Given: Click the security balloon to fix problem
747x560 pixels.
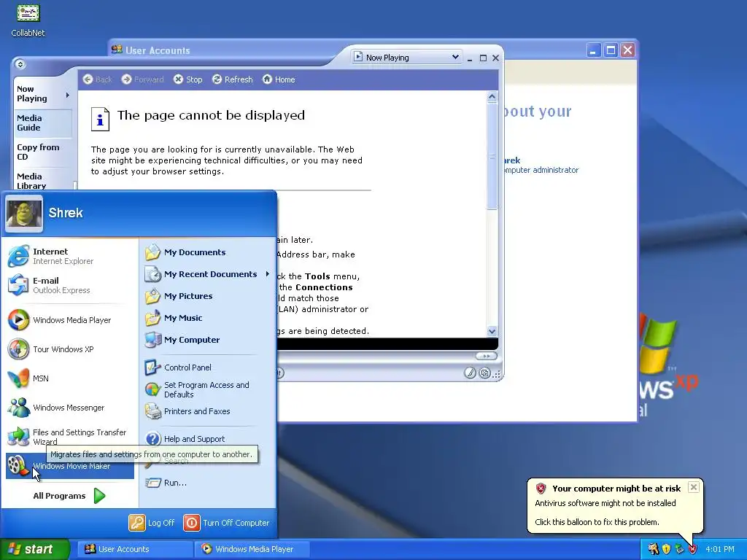Looking at the screenshot, I should click(614, 506).
